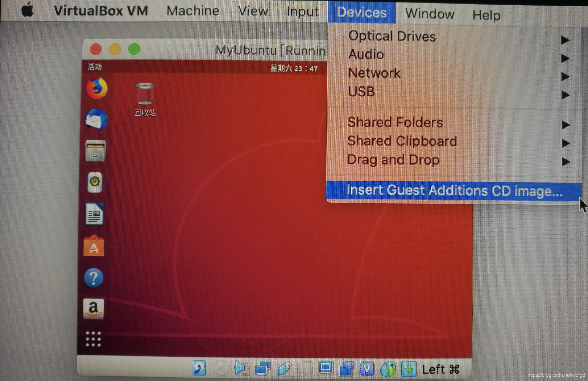Click the USB devices status icon
The width and height of the screenshot is (588, 381).
tap(284, 368)
